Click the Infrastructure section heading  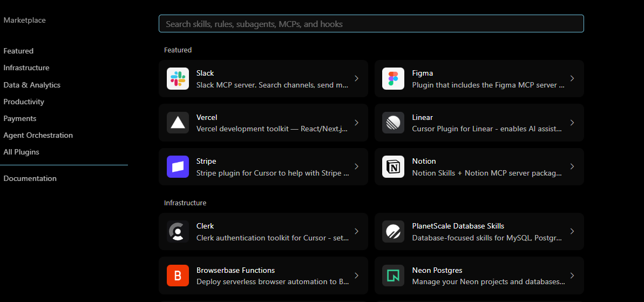pyautogui.click(x=185, y=203)
